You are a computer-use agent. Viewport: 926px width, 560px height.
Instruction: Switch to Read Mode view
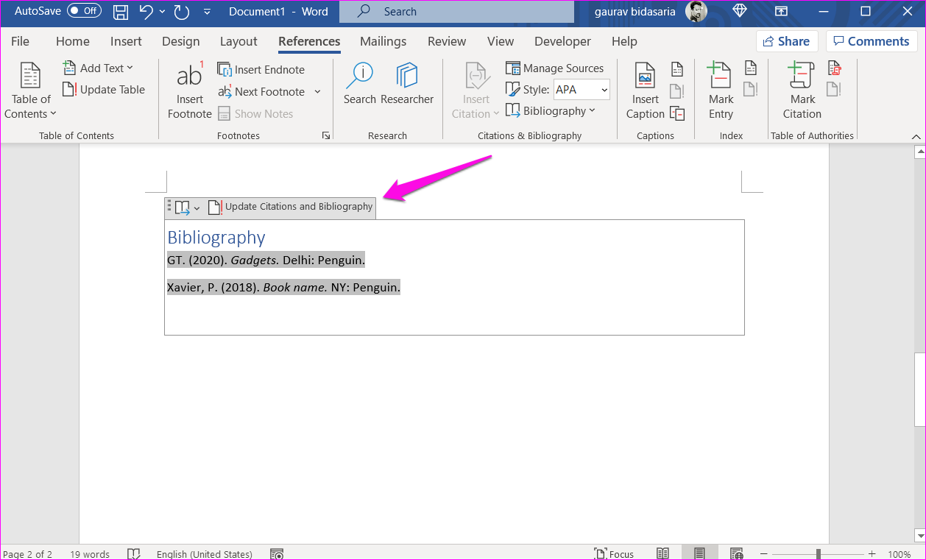(x=662, y=553)
